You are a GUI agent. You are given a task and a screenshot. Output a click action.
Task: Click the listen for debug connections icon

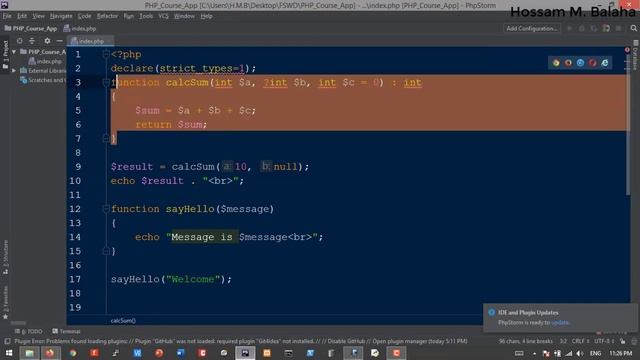[x=606, y=28]
